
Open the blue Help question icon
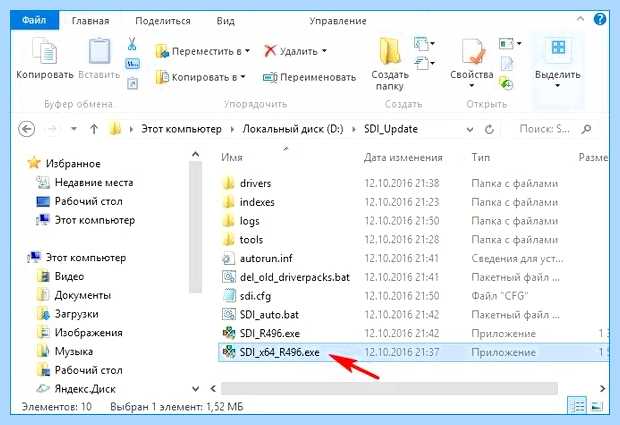coord(600,19)
